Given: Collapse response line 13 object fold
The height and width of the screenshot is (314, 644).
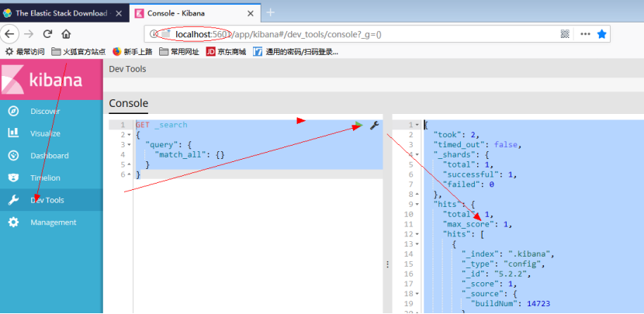Looking at the screenshot, I should (x=417, y=244).
